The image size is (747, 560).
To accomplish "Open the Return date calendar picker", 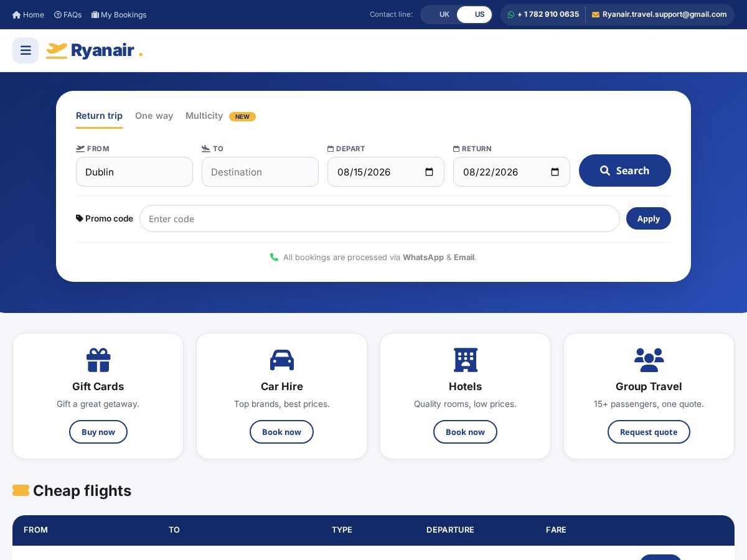I will tap(555, 172).
